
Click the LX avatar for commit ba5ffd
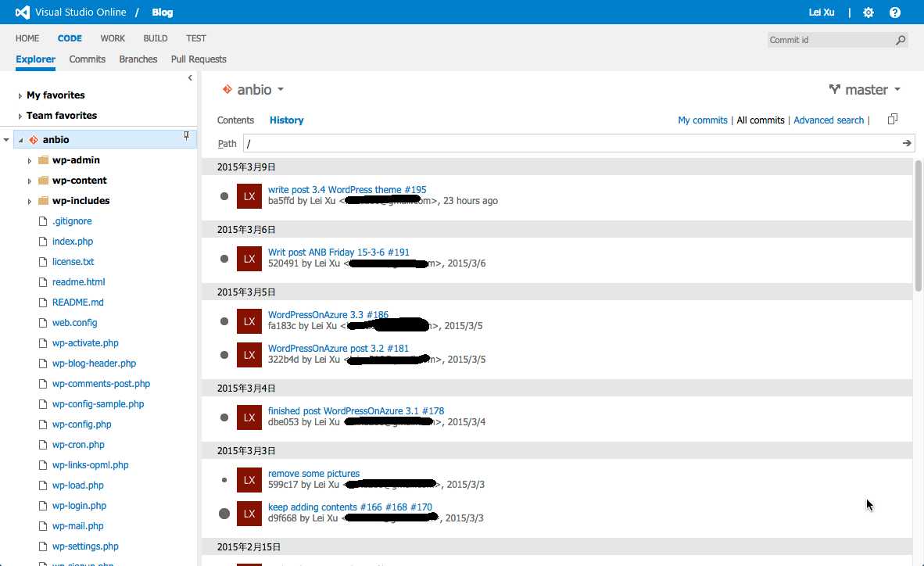click(249, 196)
